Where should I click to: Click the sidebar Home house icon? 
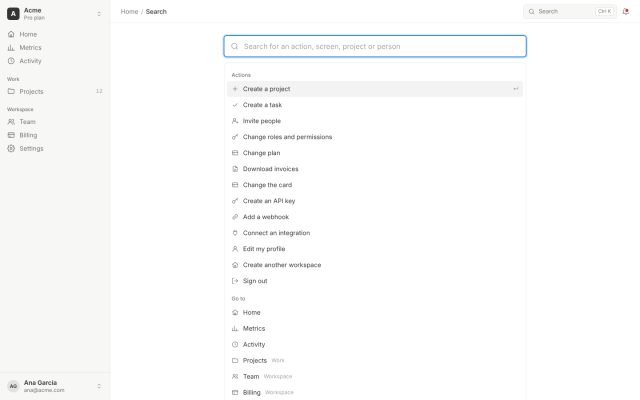click(x=11, y=34)
